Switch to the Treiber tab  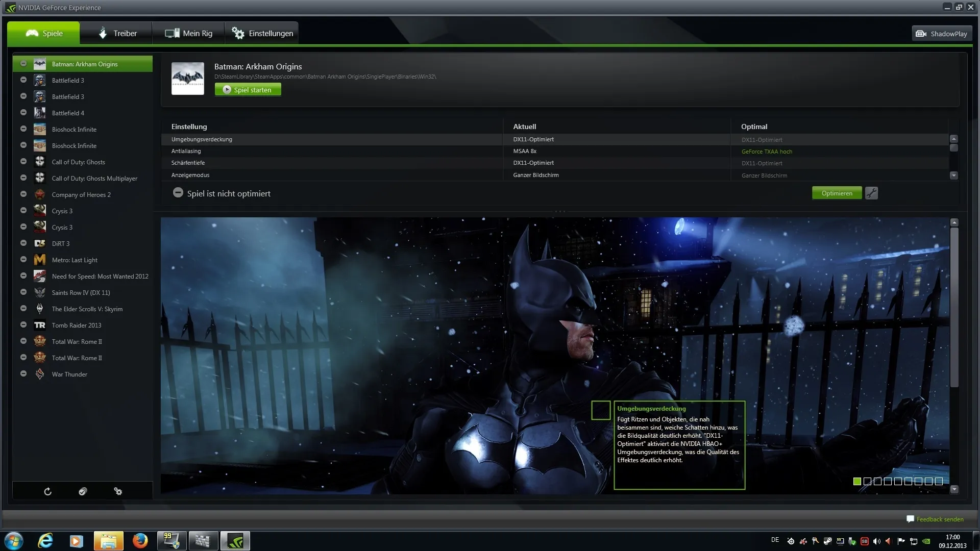(x=116, y=34)
